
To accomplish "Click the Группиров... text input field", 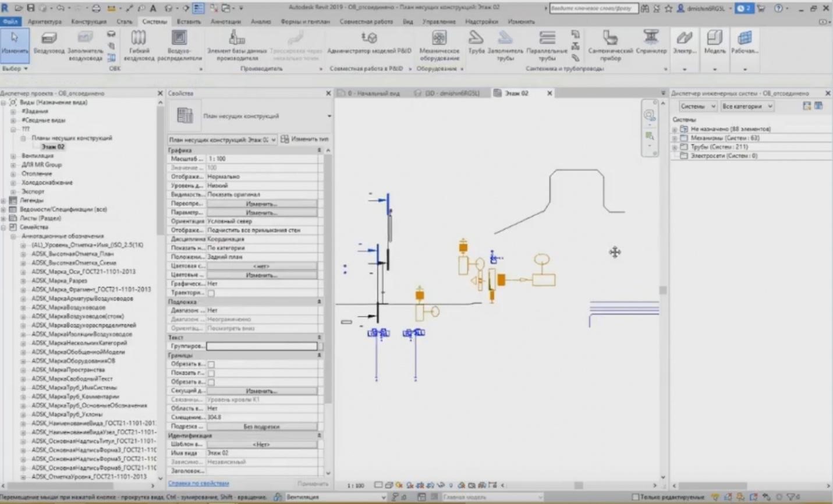I will coord(262,346).
